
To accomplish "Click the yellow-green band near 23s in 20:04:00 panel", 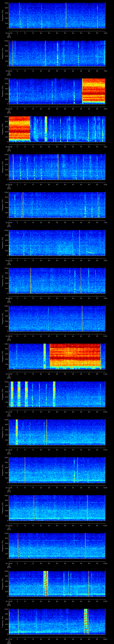I will pos(46,129).
